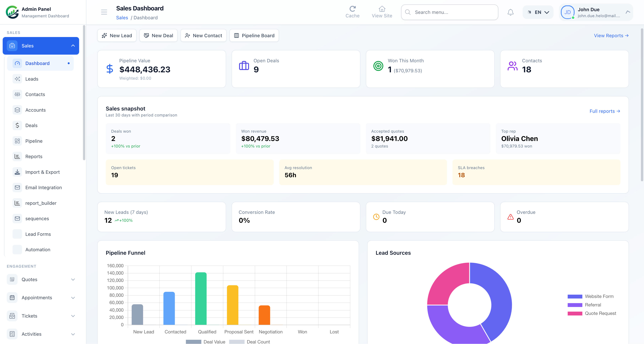Collapse the Sales sidebar section
The height and width of the screenshot is (344, 644).
[73, 46]
